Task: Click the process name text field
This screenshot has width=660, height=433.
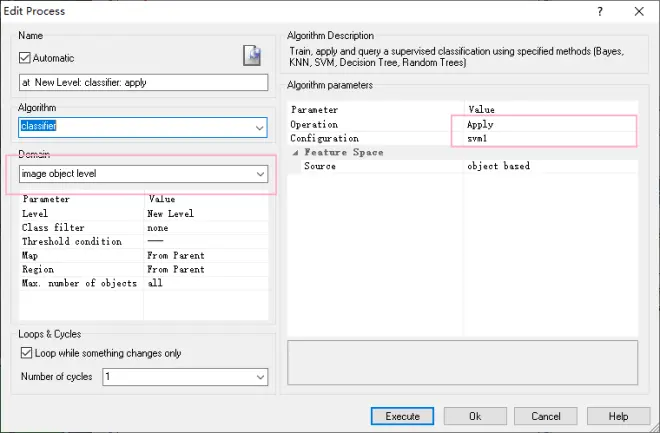Action: tap(144, 82)
